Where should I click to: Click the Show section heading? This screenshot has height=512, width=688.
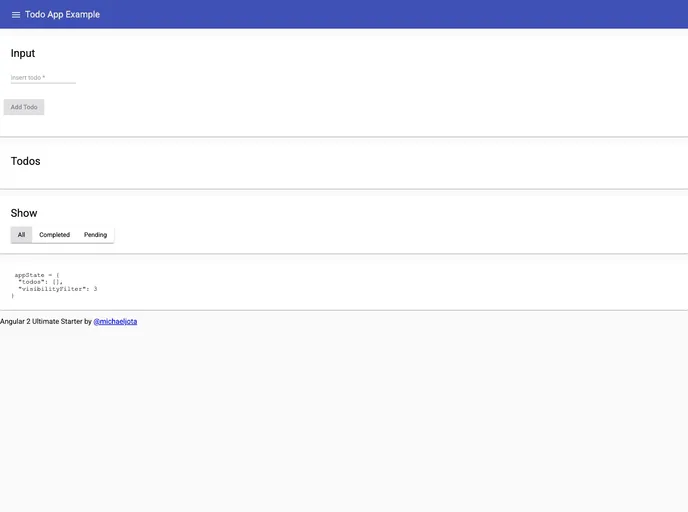(x=24, y=213)
